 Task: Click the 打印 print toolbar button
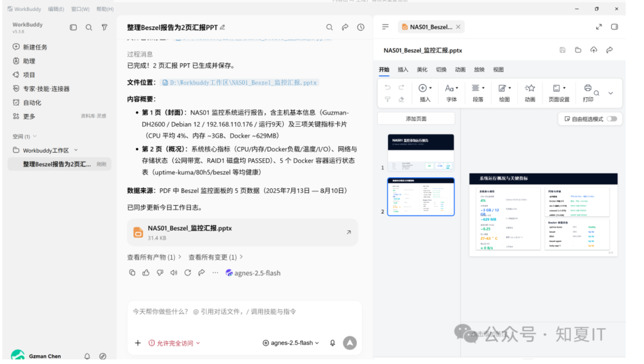pos(588,92)
